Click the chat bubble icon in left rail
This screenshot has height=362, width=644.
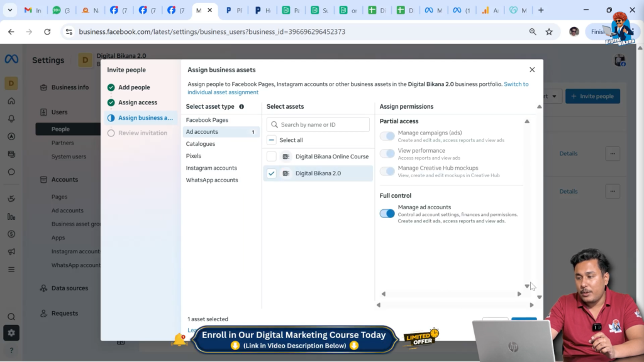tap(11, 172)
